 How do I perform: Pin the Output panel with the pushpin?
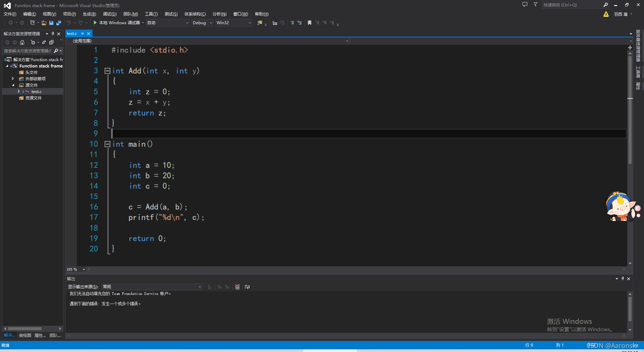623,279
